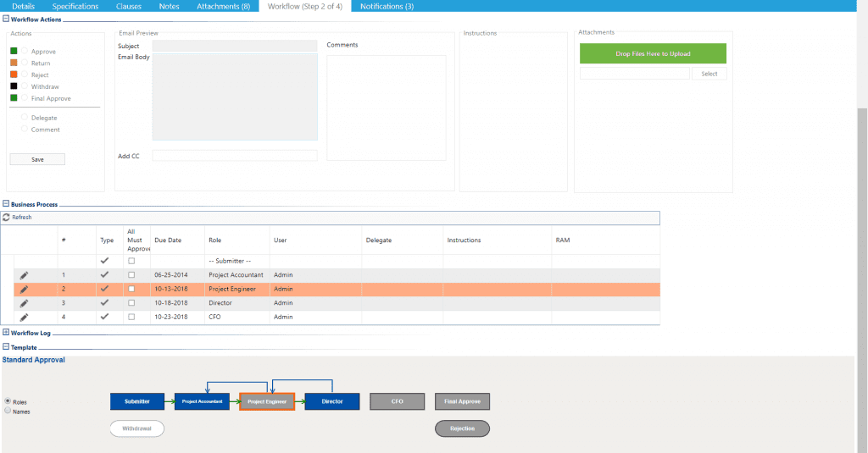The height and width of the screenshot is (453, 868).
Task: Select Final Approve radio option
Action: tap(25, 97)
